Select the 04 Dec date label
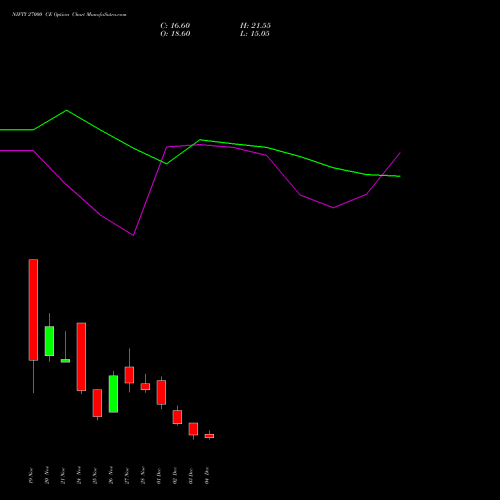The height and width of the screenshot is (500, 500). (207, 475)
